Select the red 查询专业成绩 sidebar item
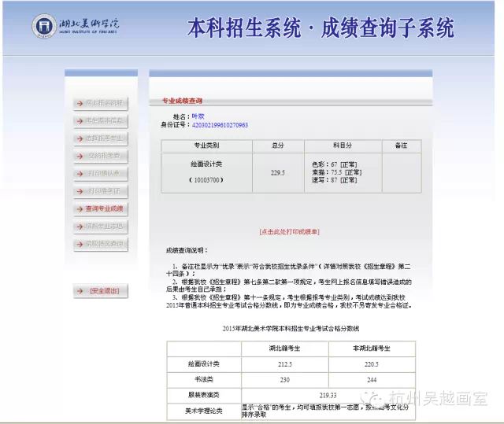The width and height of the screenshot is (504, 424). 101,209
